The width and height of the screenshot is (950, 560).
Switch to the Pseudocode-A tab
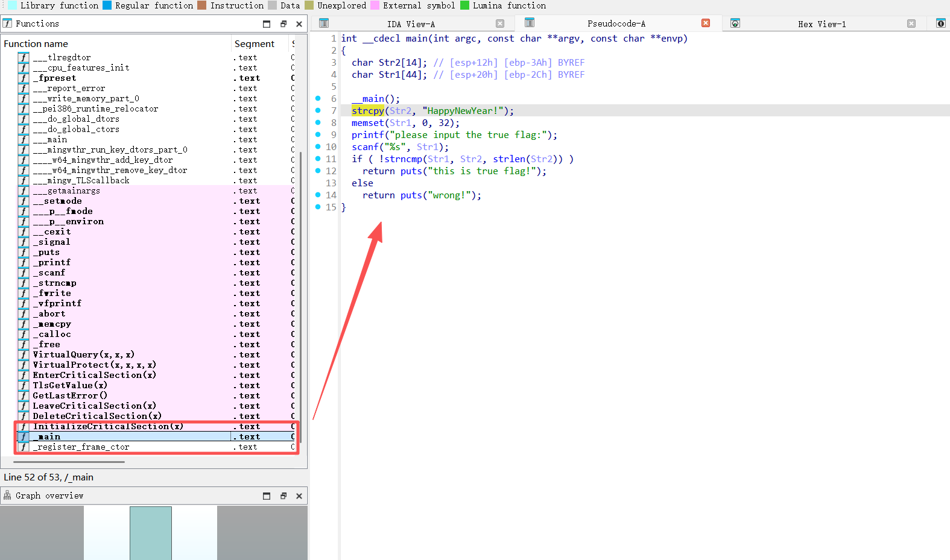point(616,24)
